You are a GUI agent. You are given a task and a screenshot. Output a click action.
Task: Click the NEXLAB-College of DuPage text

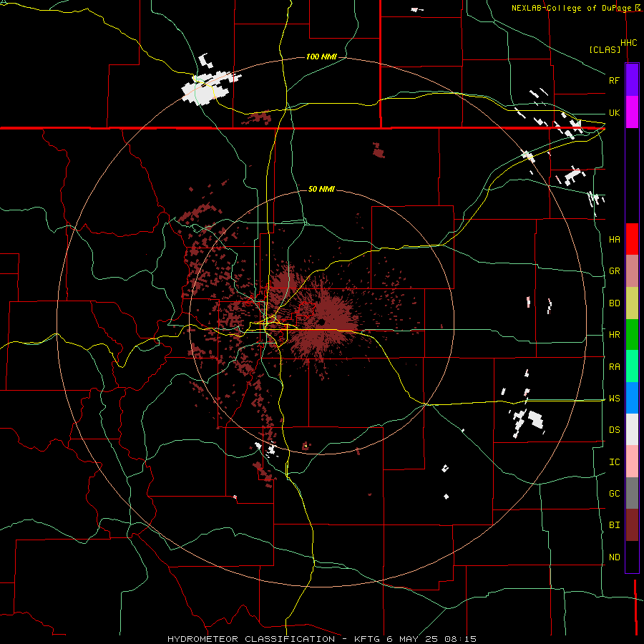(x=572, y=8)
